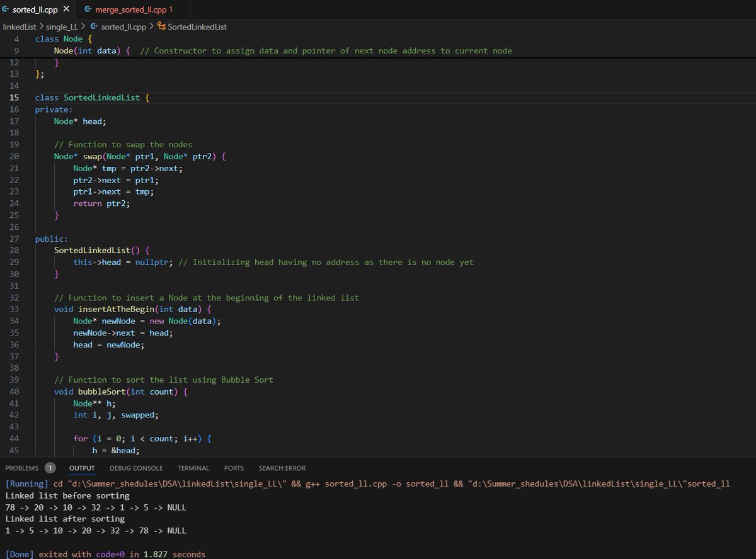
Task: Click the bubbleSort function declaration line
Action: click(120, 392)
